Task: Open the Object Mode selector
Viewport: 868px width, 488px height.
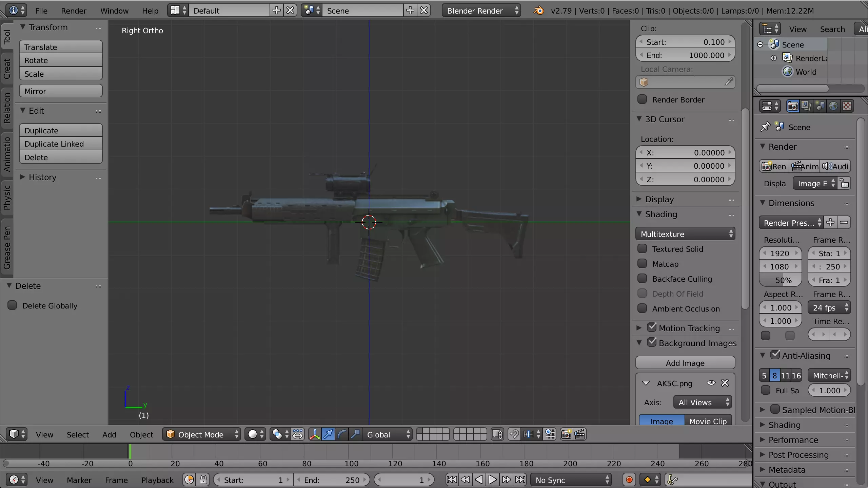Action: (x=201, y=434)
